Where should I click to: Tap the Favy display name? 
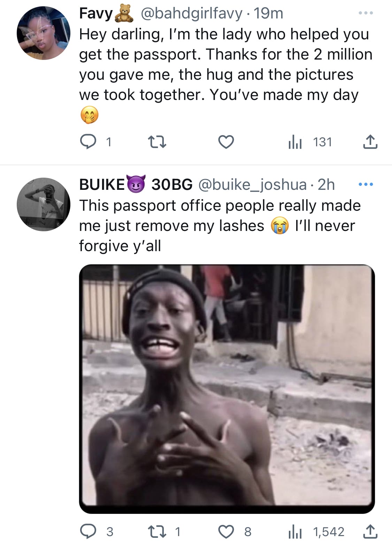point(96,13)
